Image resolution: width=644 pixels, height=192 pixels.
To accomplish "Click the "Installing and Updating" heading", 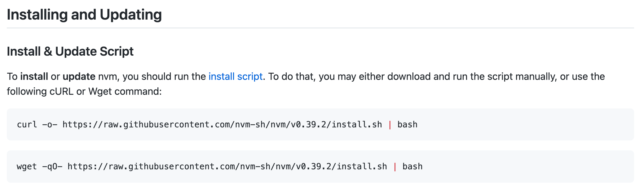I will click(x=84, y=15).
